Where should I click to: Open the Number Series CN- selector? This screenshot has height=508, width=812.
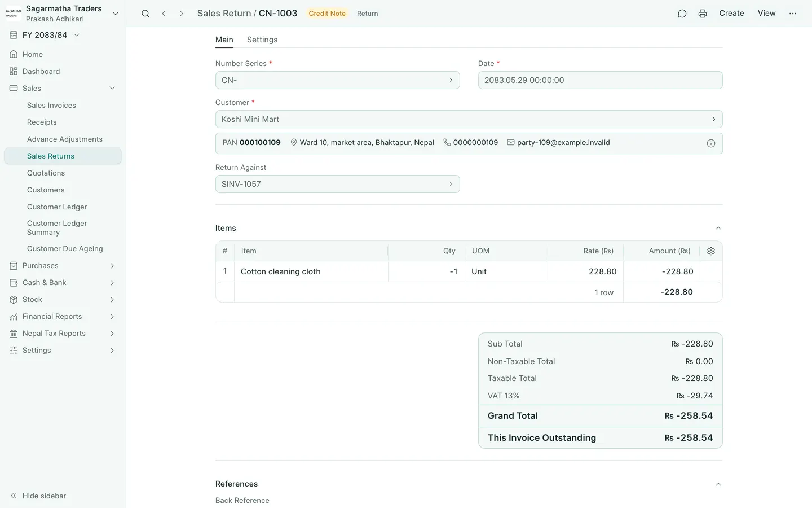(x=337, y=80)
